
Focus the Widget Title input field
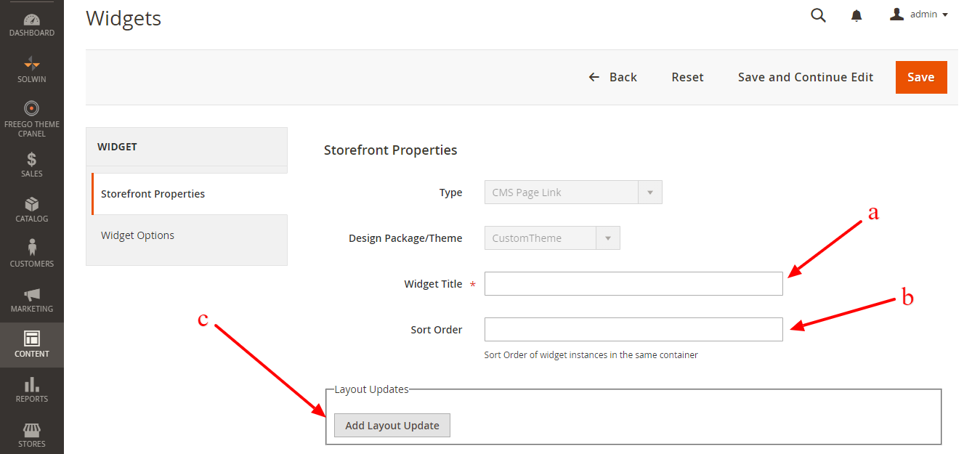click(x=633, y=284)
